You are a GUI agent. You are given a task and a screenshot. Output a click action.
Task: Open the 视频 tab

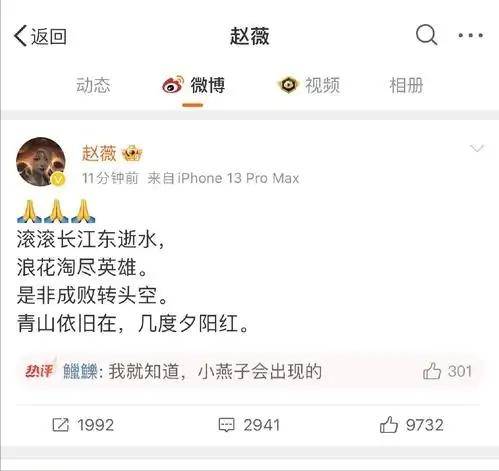[309, 85]
